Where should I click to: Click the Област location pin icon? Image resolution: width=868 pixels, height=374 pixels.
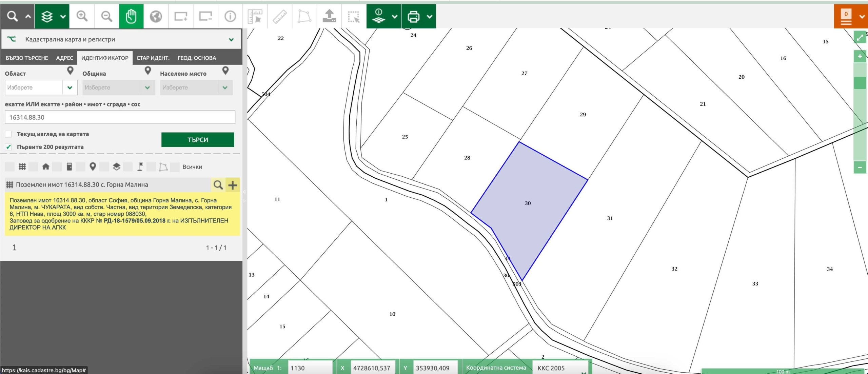70,71
